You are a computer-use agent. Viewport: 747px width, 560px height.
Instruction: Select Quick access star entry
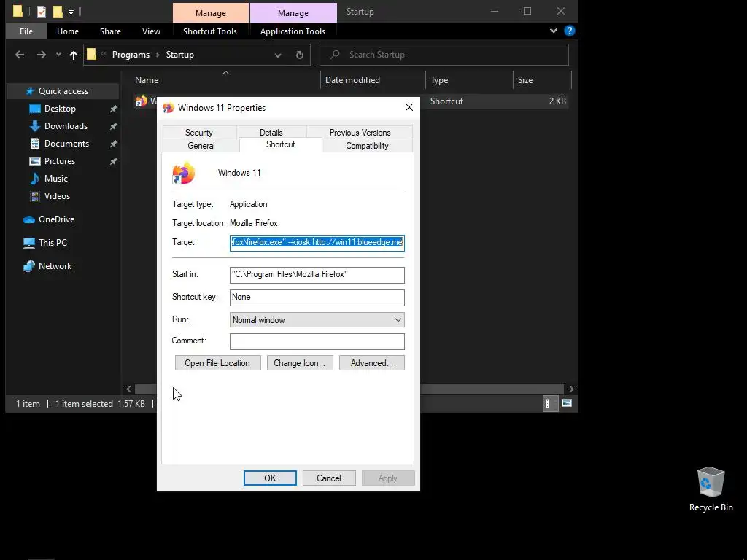63,91
